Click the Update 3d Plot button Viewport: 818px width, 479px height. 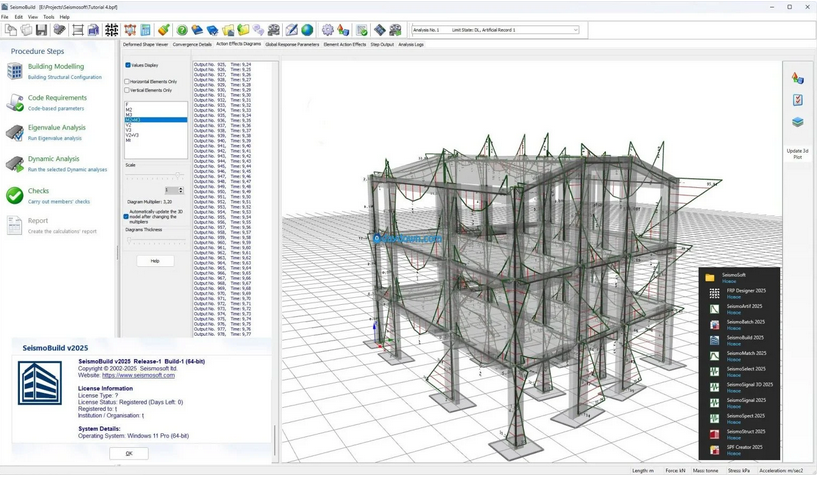pos(797,153)
